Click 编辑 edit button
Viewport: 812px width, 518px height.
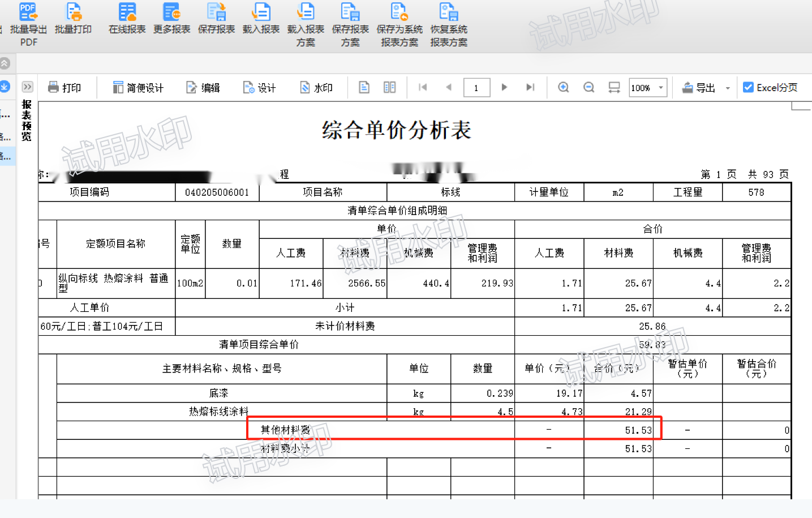pos(203,88)
